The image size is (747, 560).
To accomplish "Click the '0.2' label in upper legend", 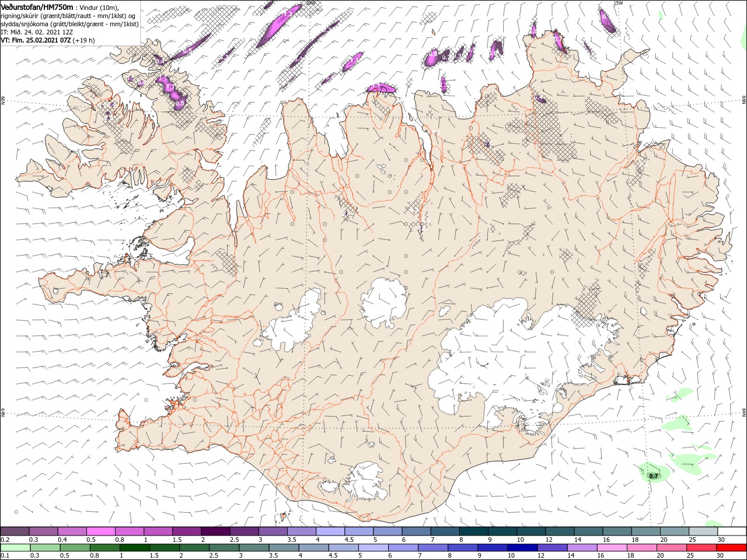I will coord(5,540).
